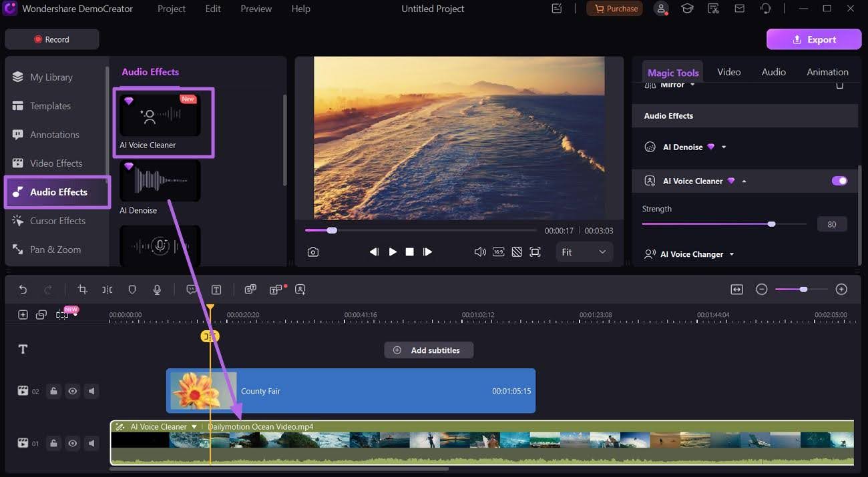
Task: Click the preview volume speaker icon
Action: 480,252
